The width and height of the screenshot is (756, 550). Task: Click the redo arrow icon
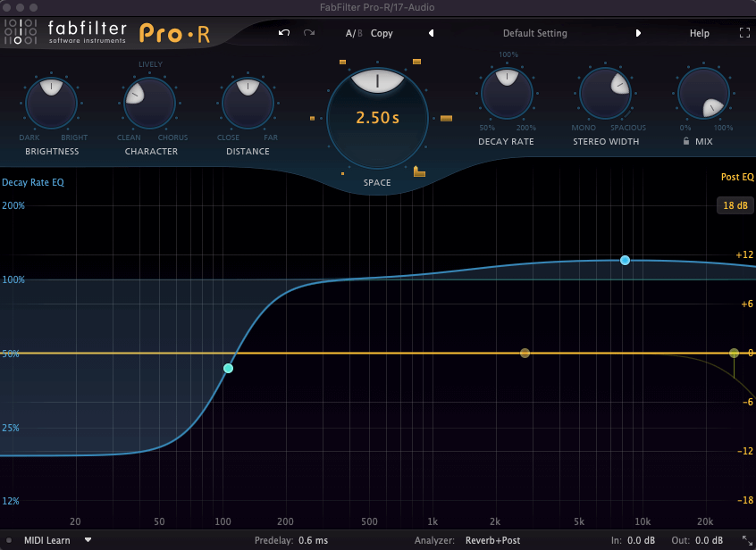coord(309,33)
